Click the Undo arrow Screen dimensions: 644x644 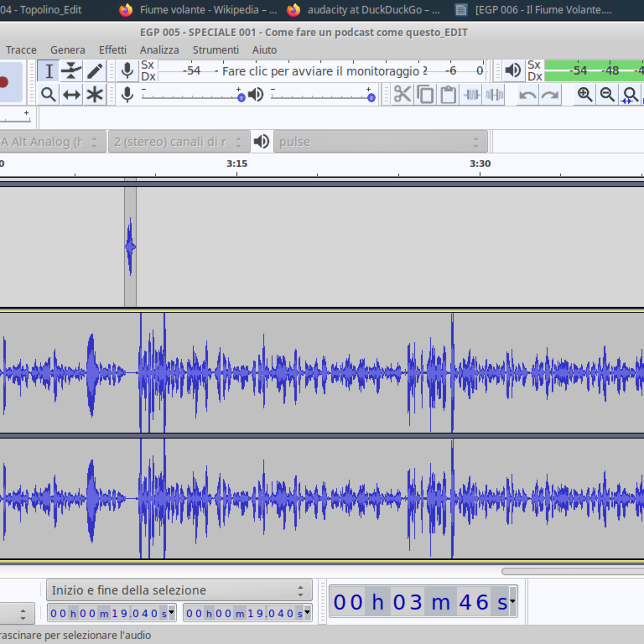tap(528, 95)
